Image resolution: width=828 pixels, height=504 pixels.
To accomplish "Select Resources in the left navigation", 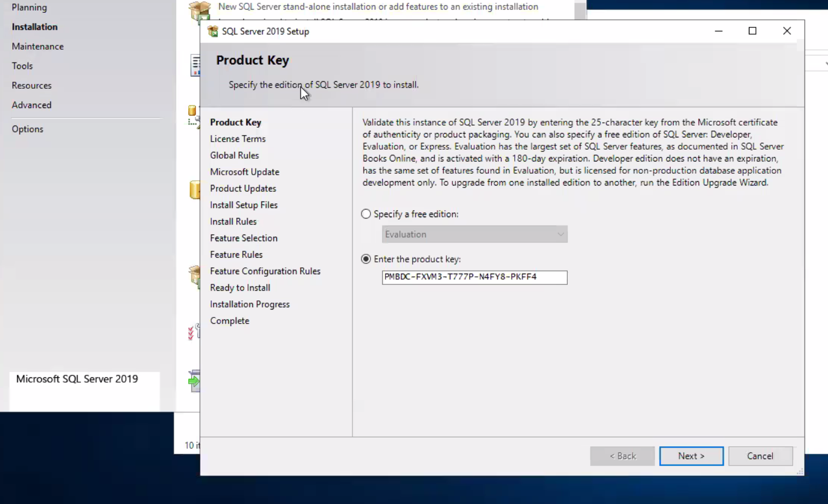I will click(x=32, y=85).
